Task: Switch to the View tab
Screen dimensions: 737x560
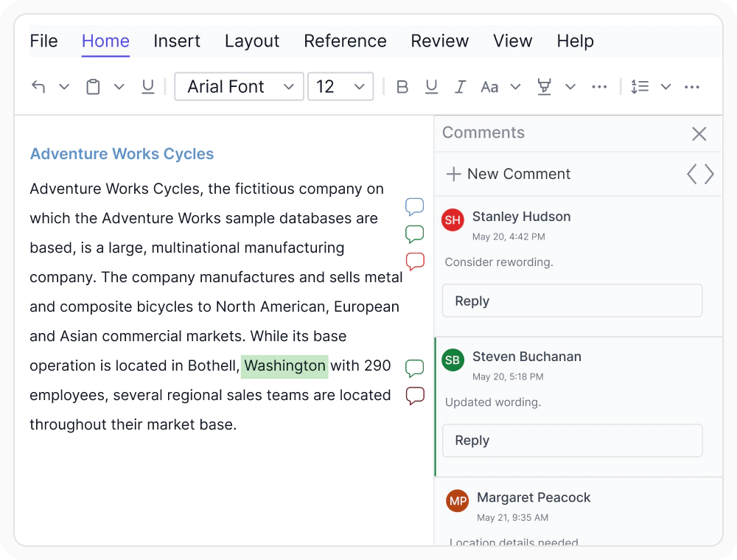Action: [x=513, y=41]
